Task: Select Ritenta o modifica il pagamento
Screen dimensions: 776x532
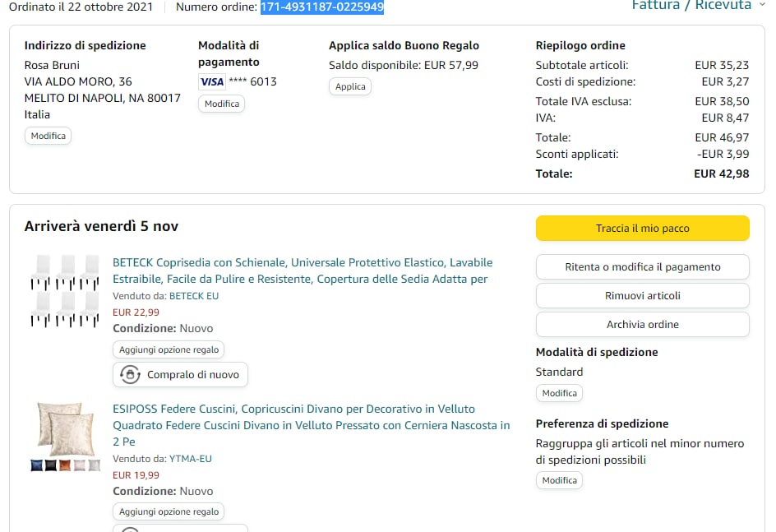Action: point(642,267)
